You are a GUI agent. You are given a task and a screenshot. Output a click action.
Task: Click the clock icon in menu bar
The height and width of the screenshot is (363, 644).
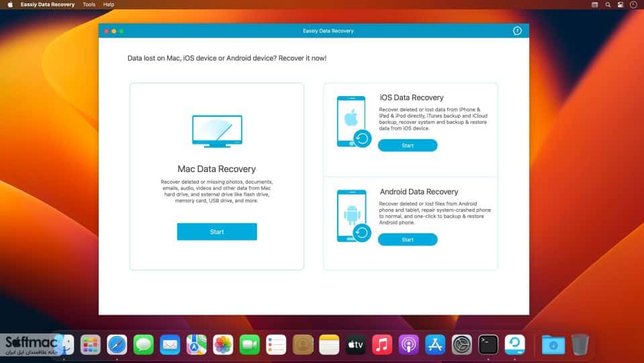[x=633, y=5]
